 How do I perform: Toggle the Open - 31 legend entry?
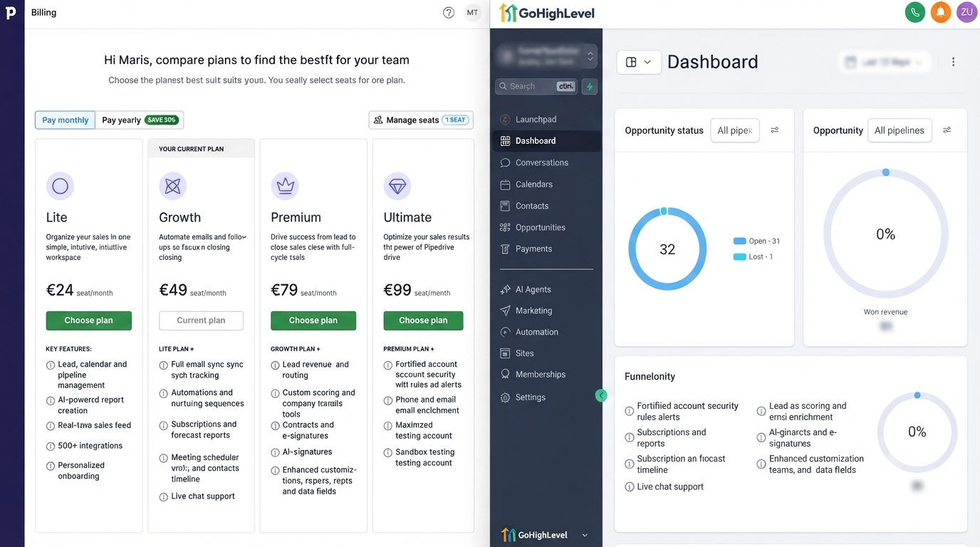click(x=756, y=241)
